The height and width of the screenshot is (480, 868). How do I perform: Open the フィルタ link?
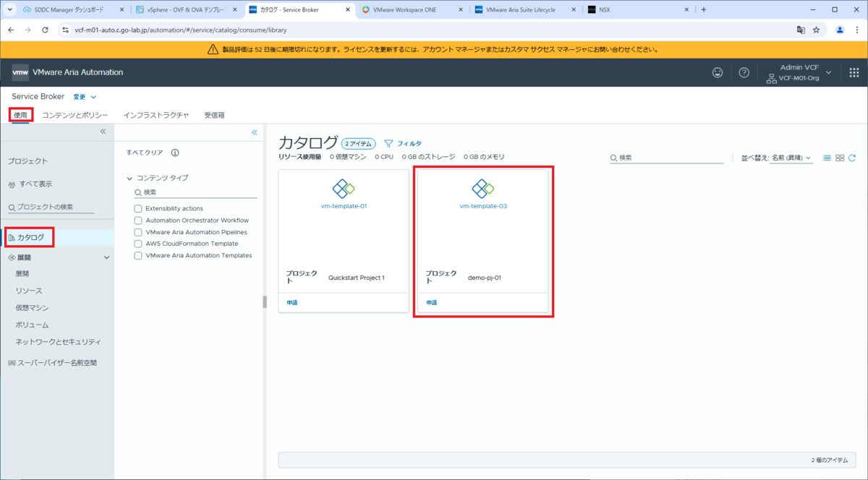(409, 143)
